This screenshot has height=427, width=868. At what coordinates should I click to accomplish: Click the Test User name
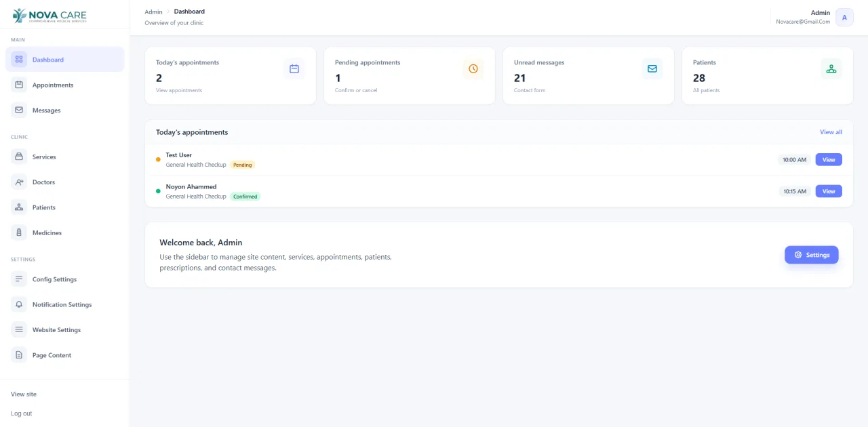[179, 155]
